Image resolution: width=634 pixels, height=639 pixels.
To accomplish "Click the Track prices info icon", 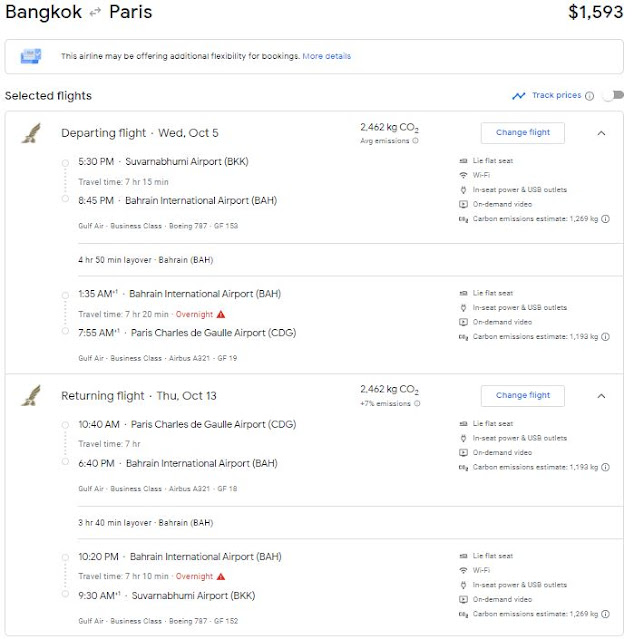I will point(589,96).
